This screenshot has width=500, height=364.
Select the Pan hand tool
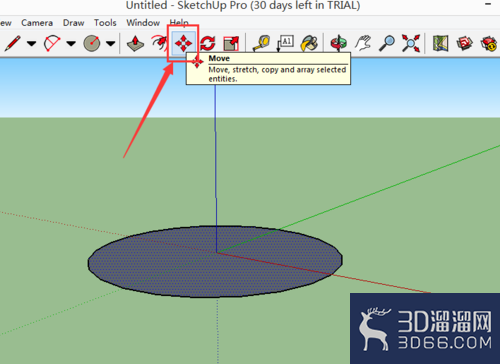tap(363, 43)
